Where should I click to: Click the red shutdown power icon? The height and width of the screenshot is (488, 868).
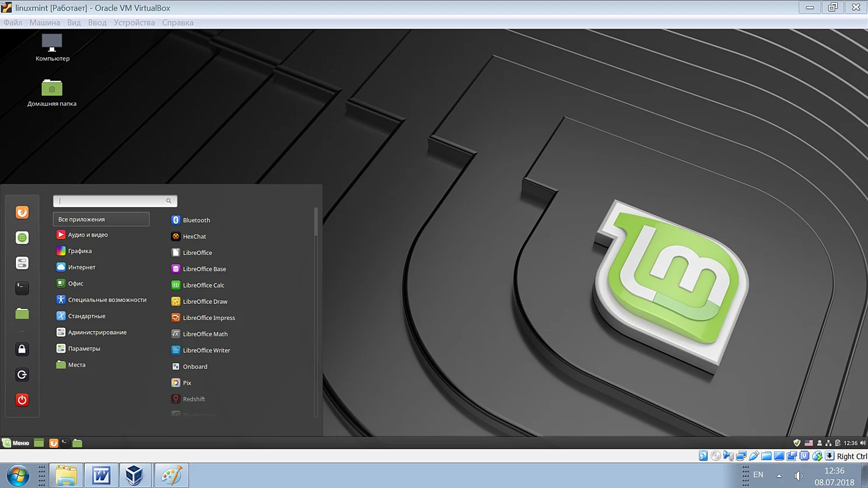[22, 400]
